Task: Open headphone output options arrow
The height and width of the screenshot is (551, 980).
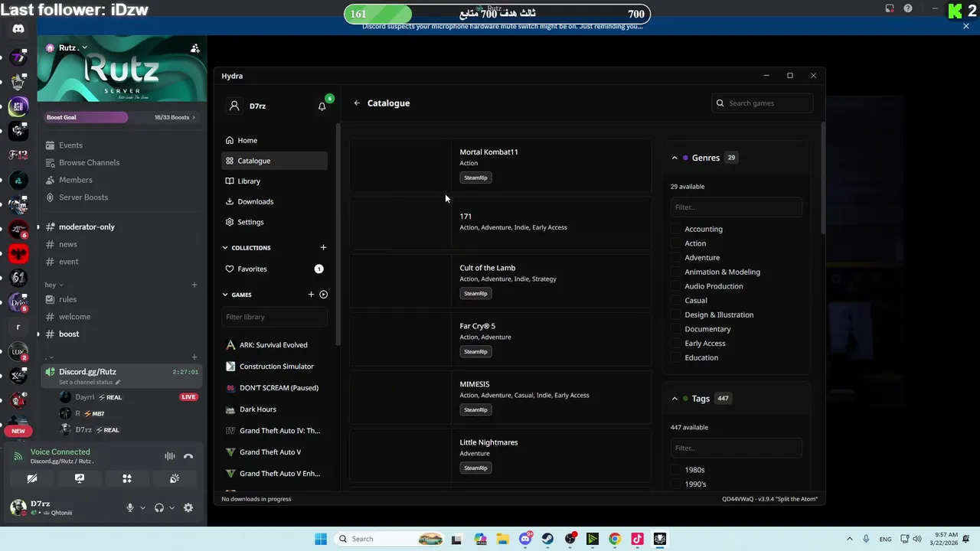Action: tap(171, 508)
